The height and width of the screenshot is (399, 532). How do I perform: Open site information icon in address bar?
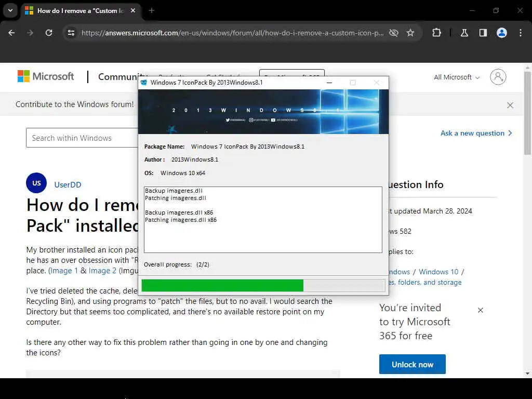click(x=71, y=33)
